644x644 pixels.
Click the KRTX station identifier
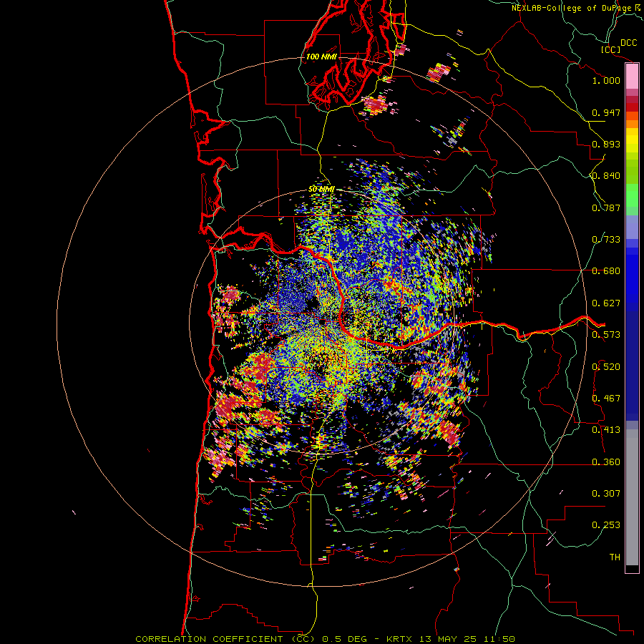(x=401, y=639)
